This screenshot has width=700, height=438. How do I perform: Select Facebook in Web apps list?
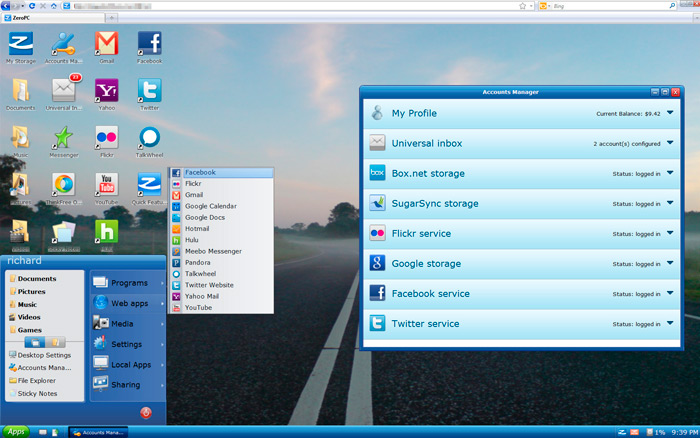222,172
